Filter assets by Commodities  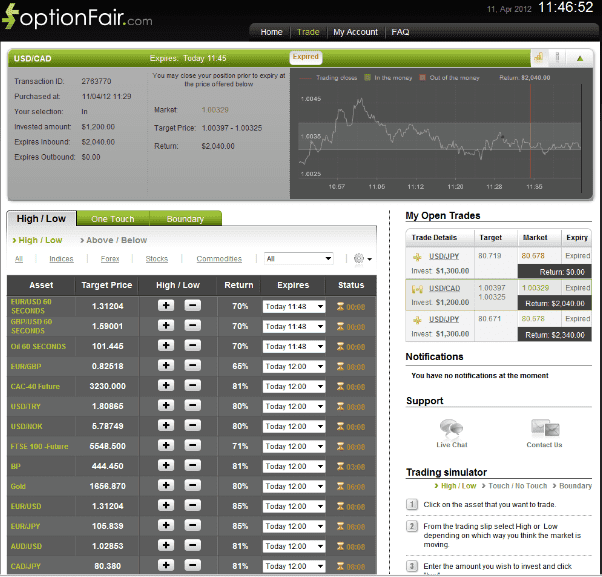point(219,259)
